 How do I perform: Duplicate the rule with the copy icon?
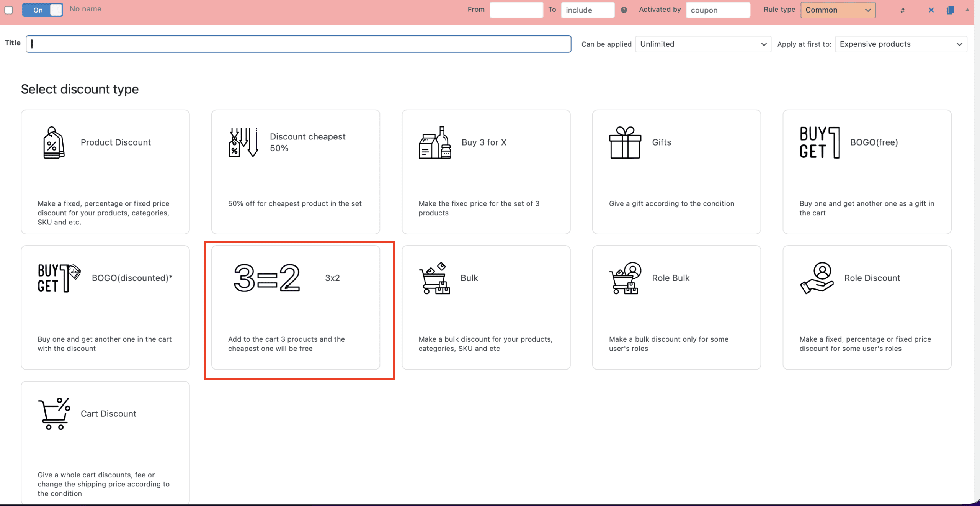tap(950, 10)
